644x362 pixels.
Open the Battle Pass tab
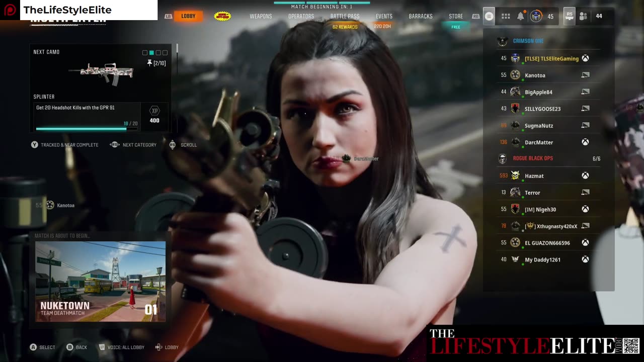345,16
